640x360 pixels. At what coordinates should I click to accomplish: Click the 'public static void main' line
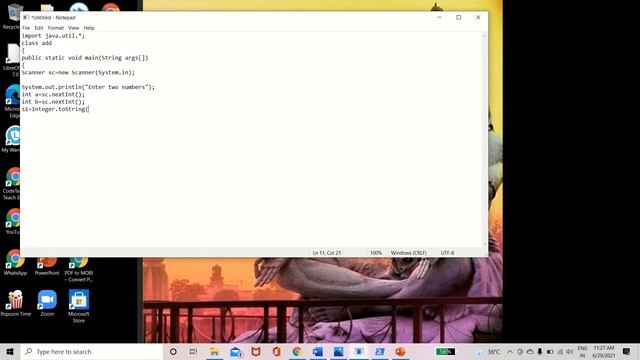pos(85,58)
